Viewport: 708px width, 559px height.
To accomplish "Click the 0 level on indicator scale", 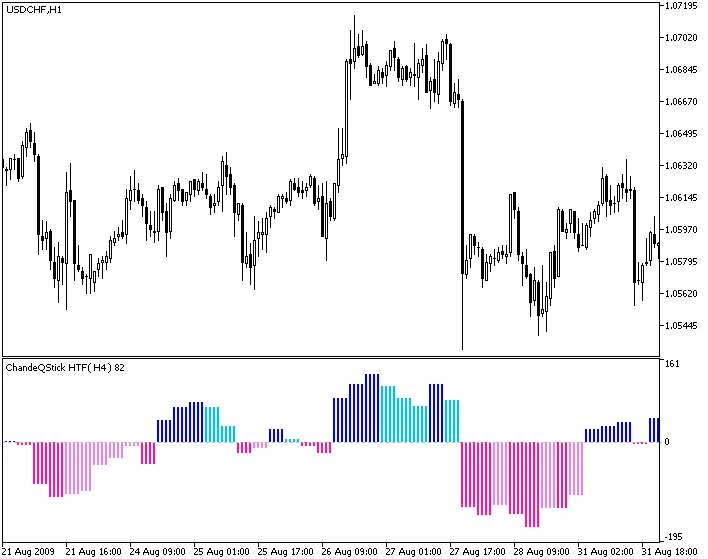I will point(667,441).
